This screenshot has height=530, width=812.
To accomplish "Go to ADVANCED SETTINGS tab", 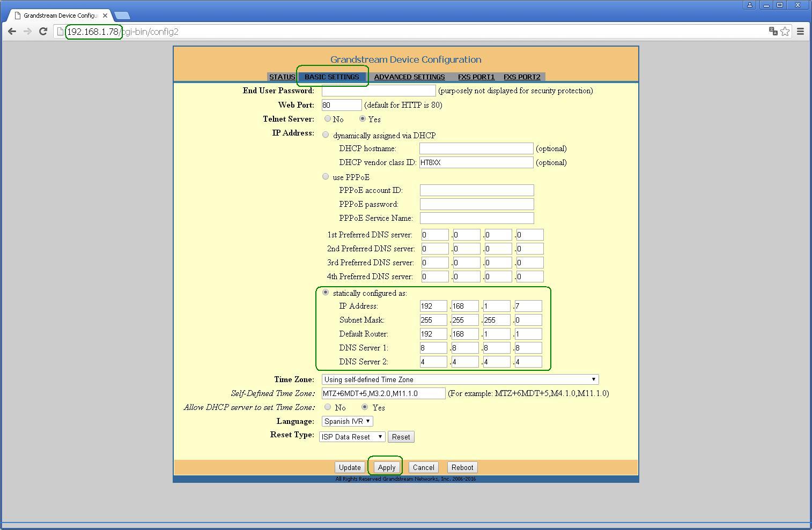I will 409,77.
